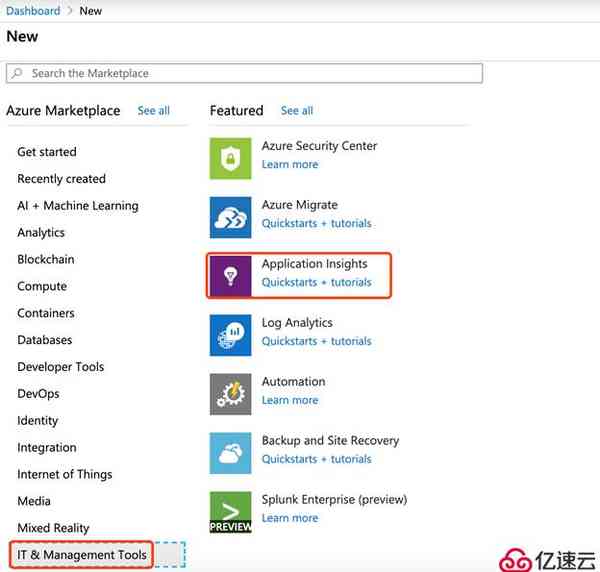The height and width of the screenshot is (572, 600).
Task: Open the Splunk Enterprise preview icon
Action: [230, 512]
